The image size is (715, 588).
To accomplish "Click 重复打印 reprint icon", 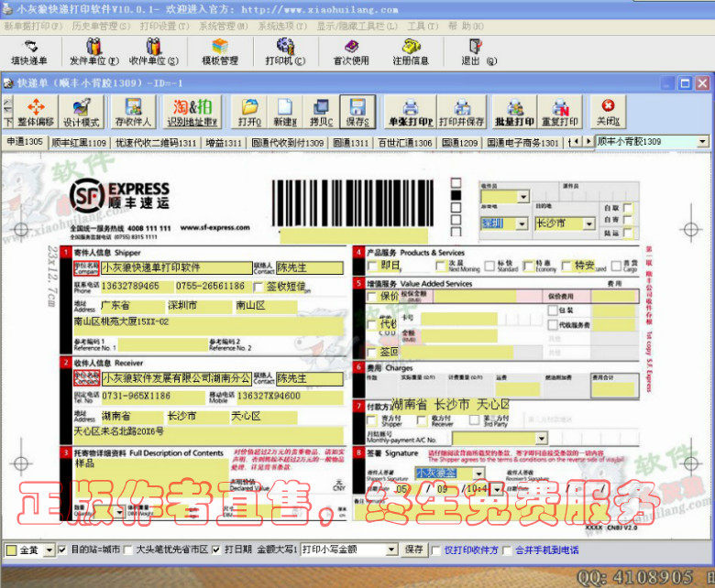I will click(x=560, y=112).
